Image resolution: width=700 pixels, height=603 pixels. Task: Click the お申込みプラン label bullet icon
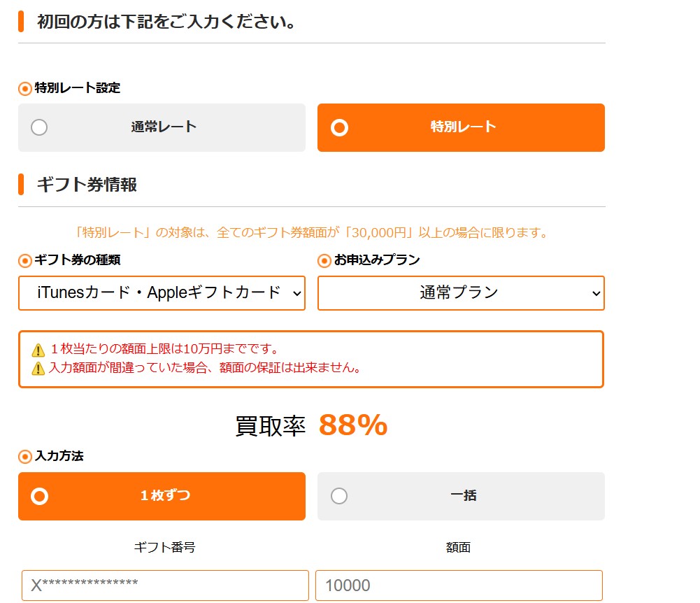pos(324,260)
